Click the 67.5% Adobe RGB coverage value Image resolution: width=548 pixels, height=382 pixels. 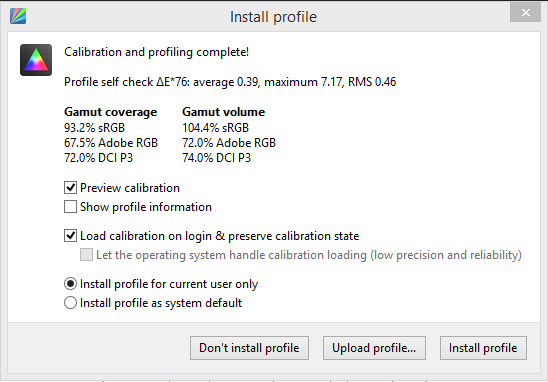[111, 143]
